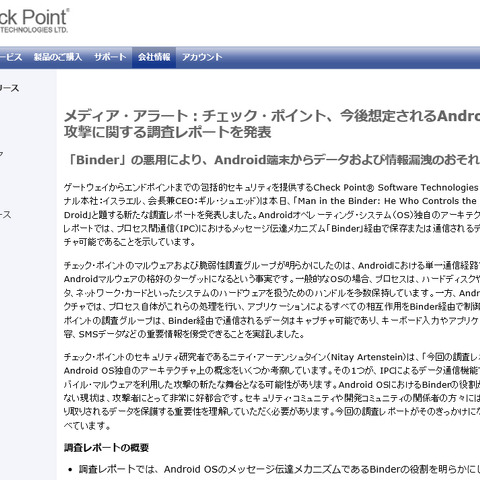This screenshot has height=480, width=480.
Task: Click the subheading starting with 「Binder」の悪用により
Action: coord(272,160)
